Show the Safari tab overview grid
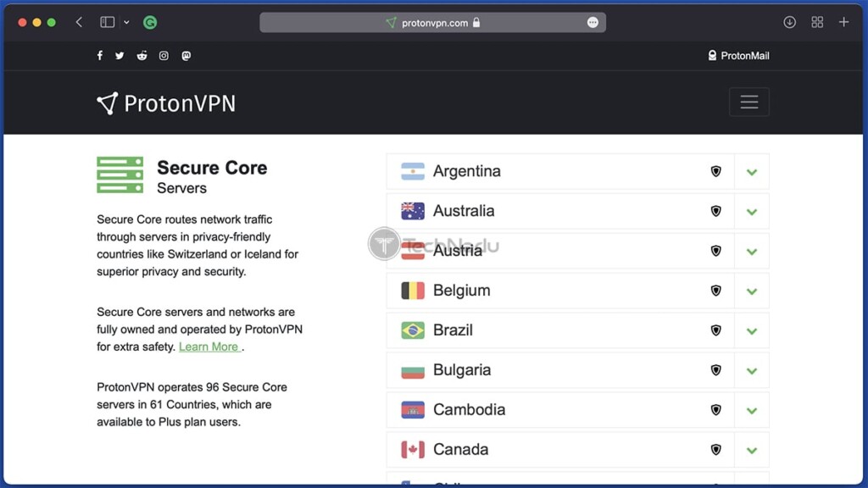The height and width of the screenshot is (488, 868). (x=817, y=22)
